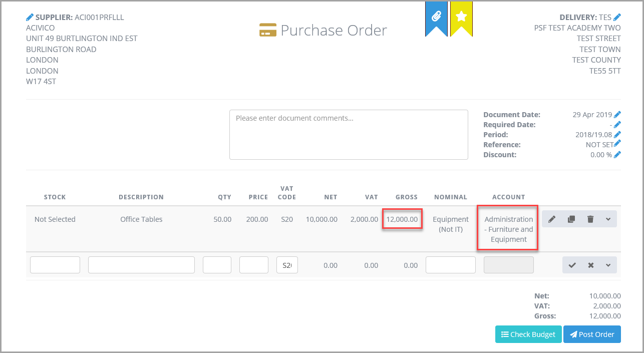Click the new line Description field
This screenshot has width=644, height=353.
[141, 265]
